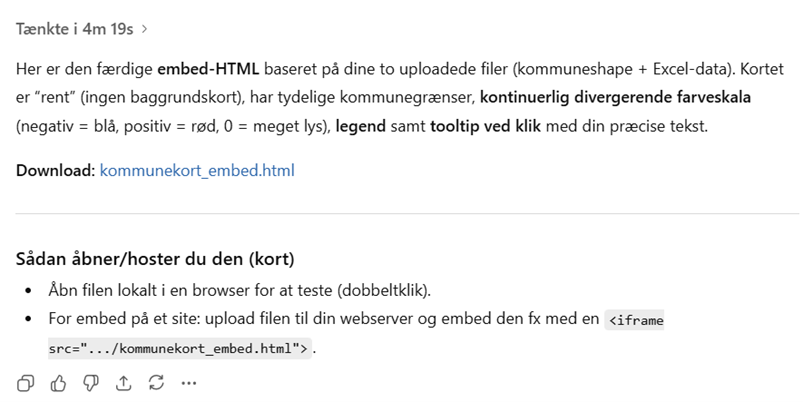803x402 pixels.
Task: Click the bold "embed-HTML" text
Action: click(208, 72)
